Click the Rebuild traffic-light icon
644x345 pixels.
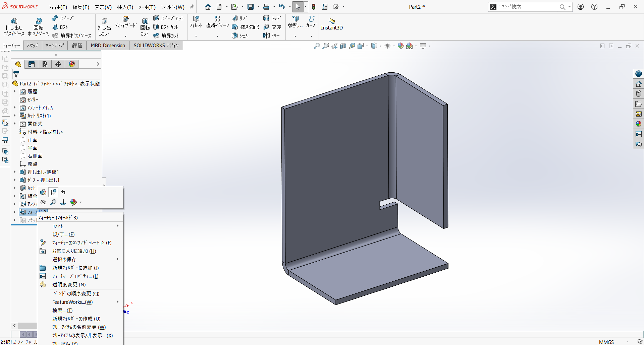coord(314,7)
